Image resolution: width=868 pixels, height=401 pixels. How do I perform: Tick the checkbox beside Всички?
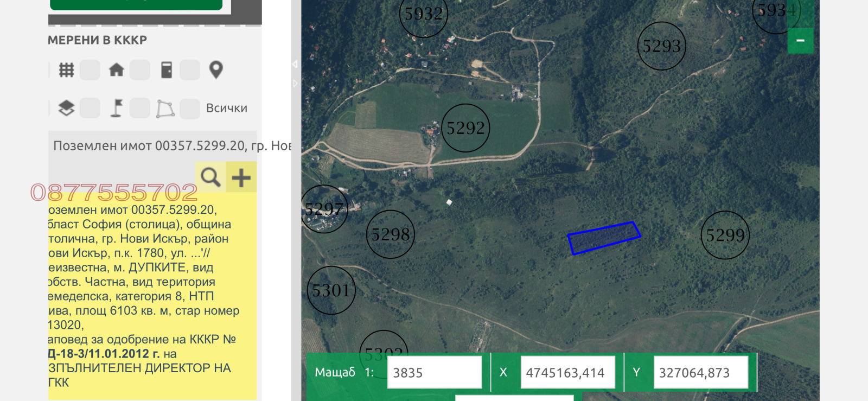(x=190, y=109)
